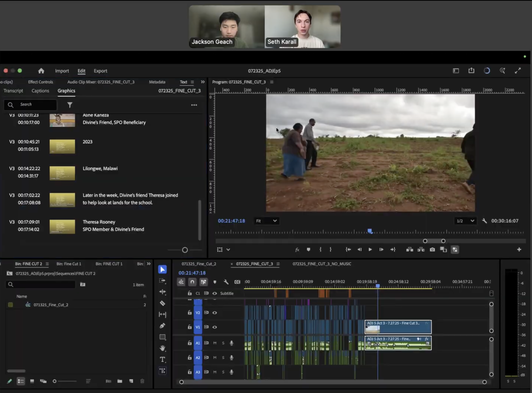The image size is (532, 393).
Task: Click the Lilongwe, Malawi graphic thumbnail
Action: tap(62, 173)
